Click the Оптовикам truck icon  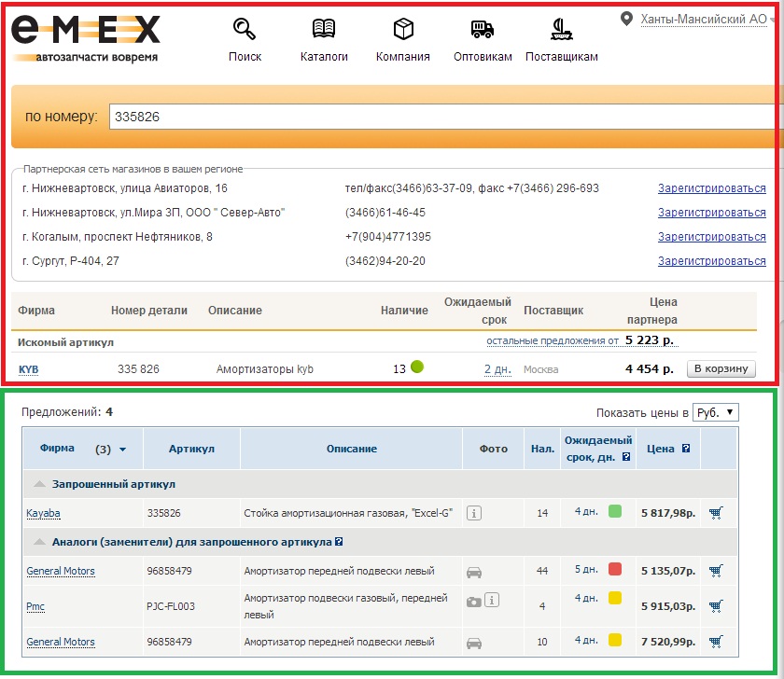(x=482, y=29)
